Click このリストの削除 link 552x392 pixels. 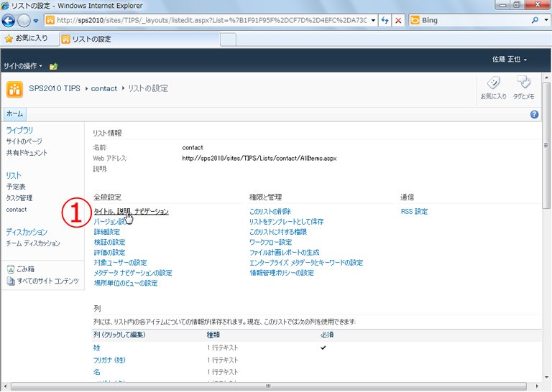point(270,212)
